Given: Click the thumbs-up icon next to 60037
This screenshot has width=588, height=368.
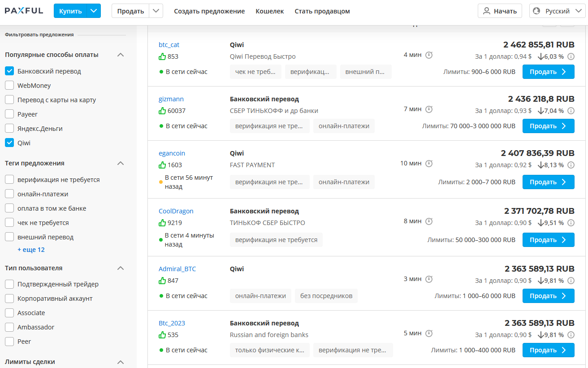Looking at the screenshot, I should click(x=162, y=111).
